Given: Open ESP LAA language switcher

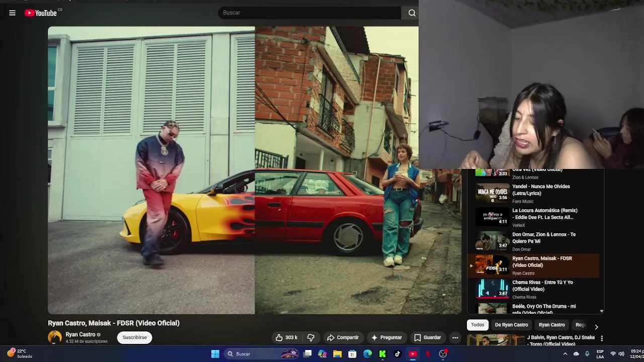Looking at the screenshot, I should [600, 354].
